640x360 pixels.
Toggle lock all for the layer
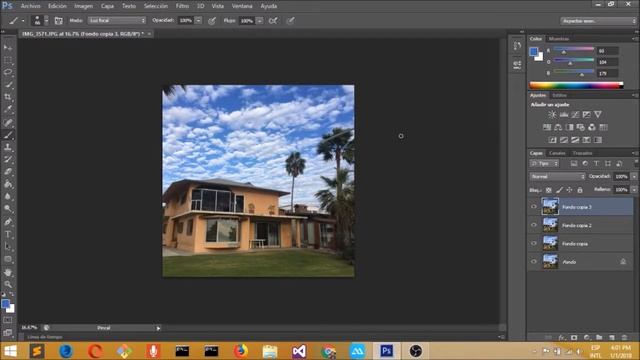click(580, 190)
